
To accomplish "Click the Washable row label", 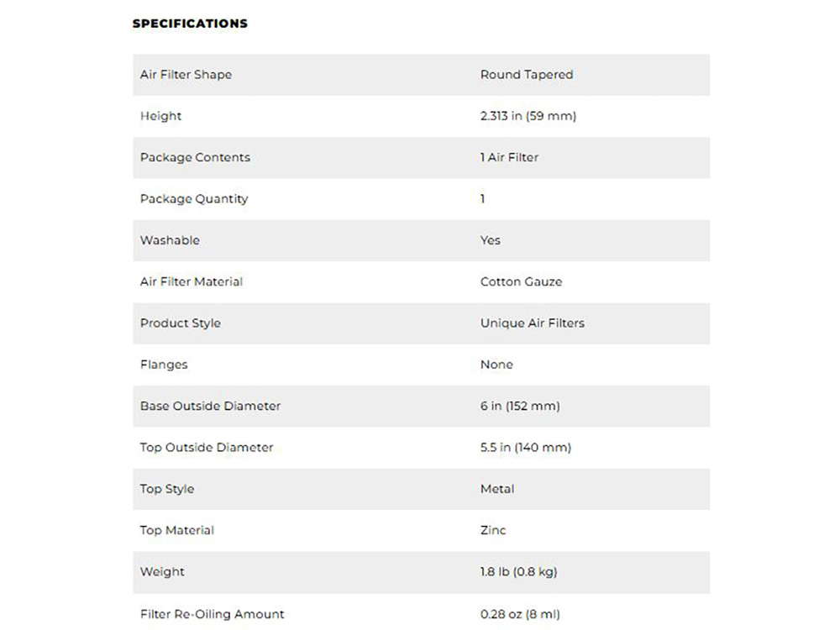I will click(x=170, y=240).
